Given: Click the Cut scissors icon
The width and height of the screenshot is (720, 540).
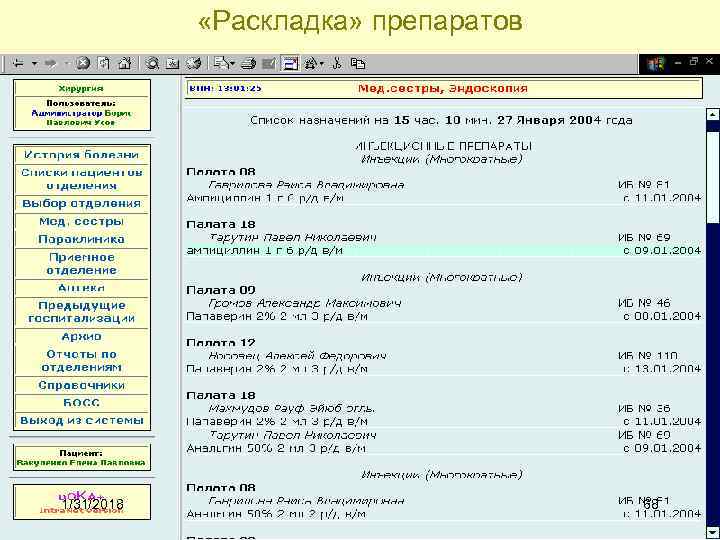Looking at the screenshot, I should (337, 63).
